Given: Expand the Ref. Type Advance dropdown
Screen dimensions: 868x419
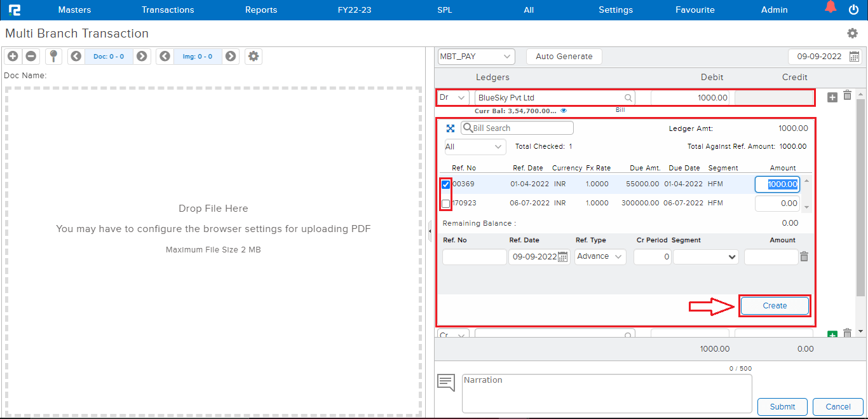Looking at the screenshot, I should tap(600, 257).
